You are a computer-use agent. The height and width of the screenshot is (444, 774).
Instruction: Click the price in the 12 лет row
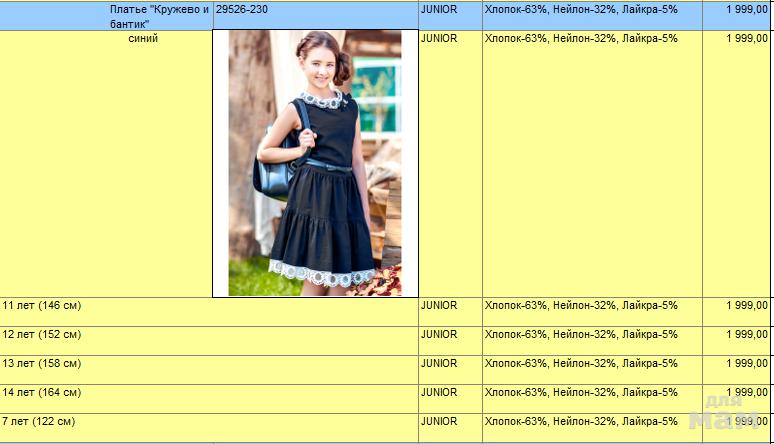coord(746,334)
